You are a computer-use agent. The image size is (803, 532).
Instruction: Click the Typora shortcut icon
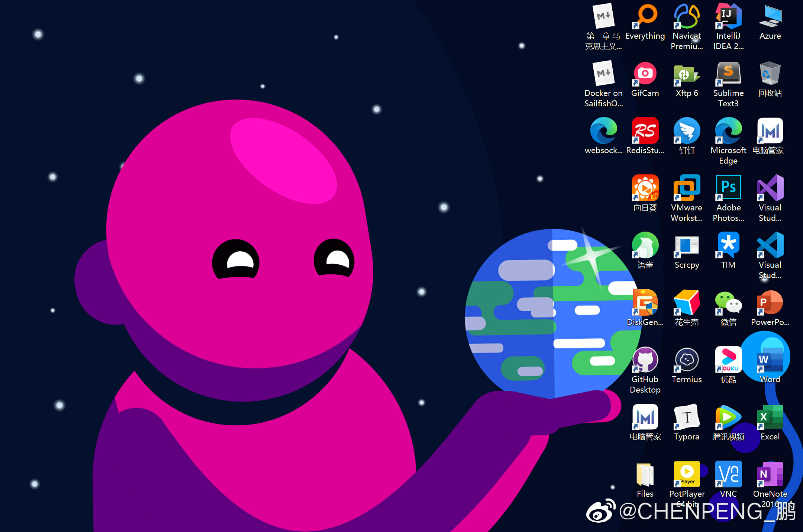tap(687, 417)
